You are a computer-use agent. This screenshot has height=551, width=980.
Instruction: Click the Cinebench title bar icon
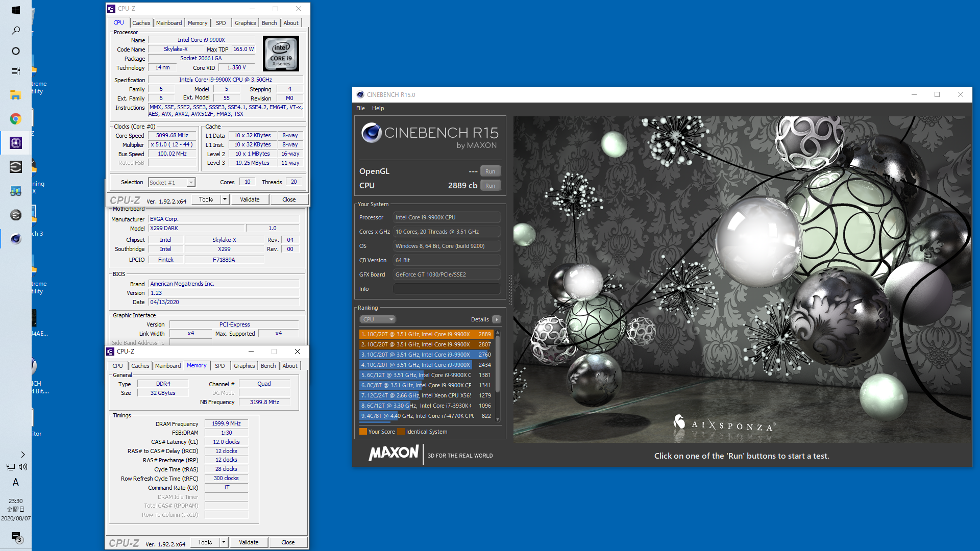[360, 94]
